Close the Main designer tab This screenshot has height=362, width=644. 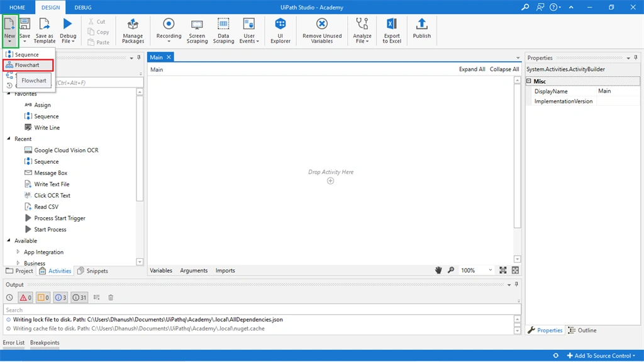coord(169,57)
